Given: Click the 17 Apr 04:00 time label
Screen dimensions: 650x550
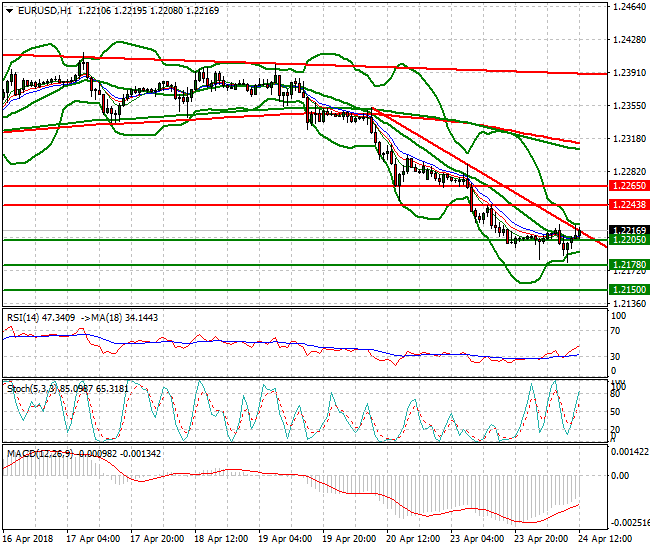Looking at the screenshot, I should [93, 539].
